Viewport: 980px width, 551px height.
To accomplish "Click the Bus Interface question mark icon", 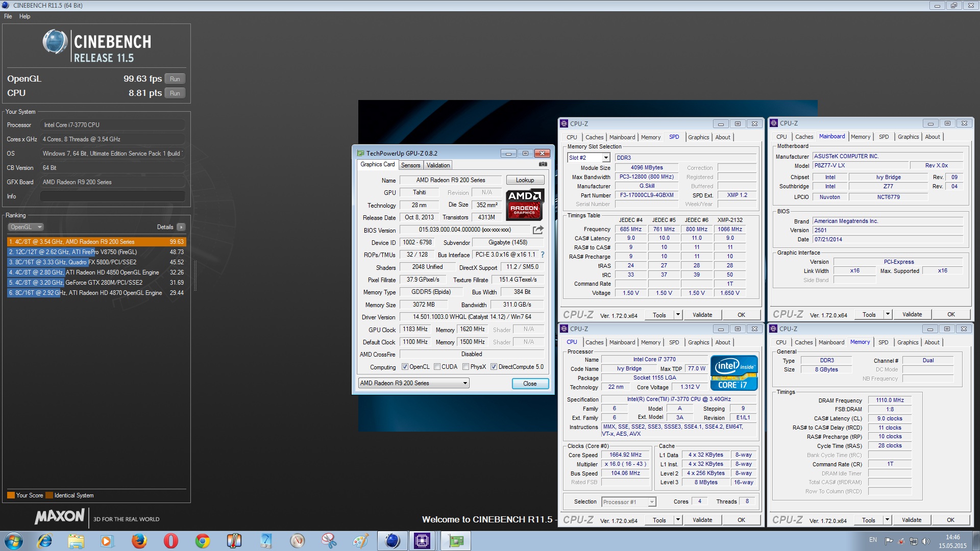I will (x=543, y=255).
